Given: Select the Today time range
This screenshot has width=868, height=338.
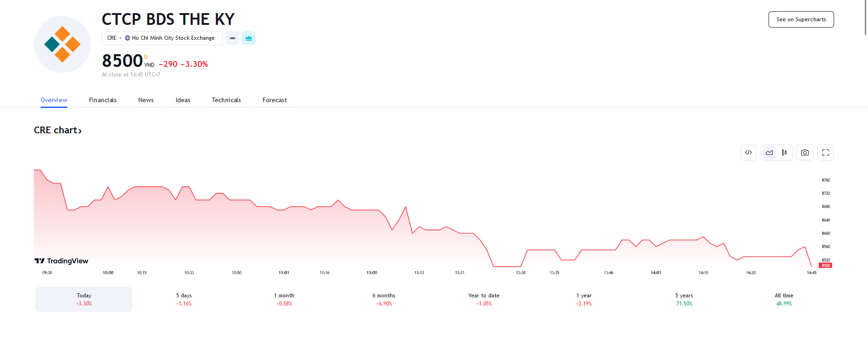Looking at the screenshot, I should [x=84, y=299].
